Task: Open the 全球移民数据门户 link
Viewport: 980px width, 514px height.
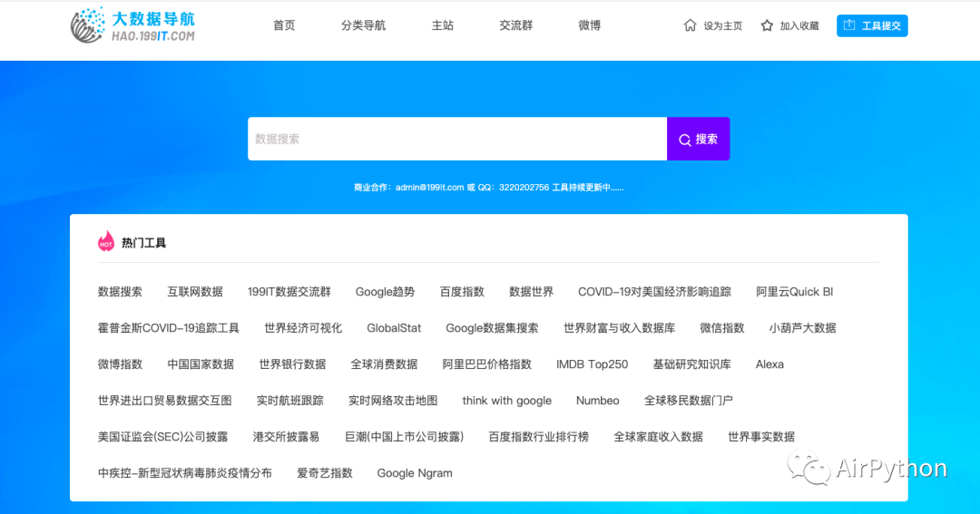Action: [x=688, y=401]
